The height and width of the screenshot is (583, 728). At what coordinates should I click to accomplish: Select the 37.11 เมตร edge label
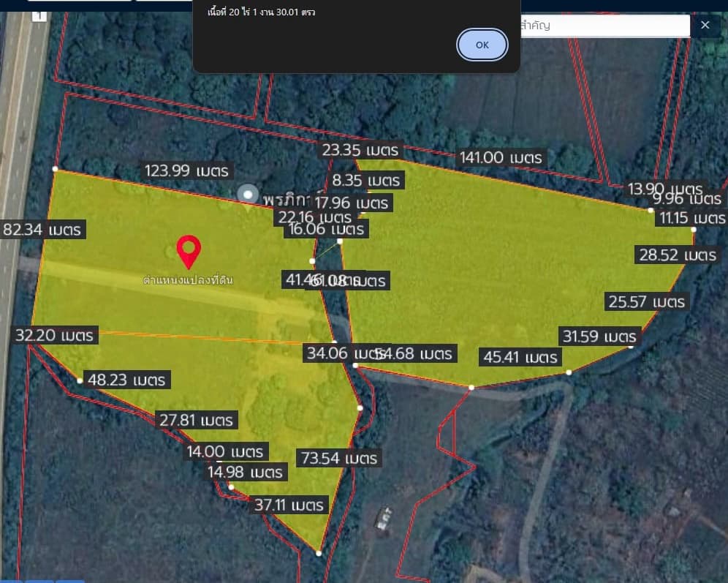pos(289,505)
